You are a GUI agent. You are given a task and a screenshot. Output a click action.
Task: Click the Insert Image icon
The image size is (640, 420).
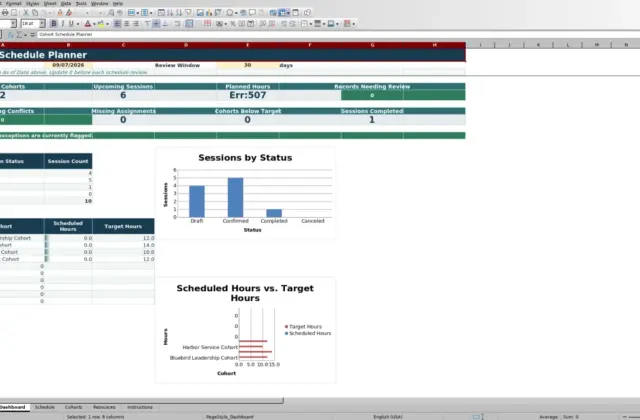click(200, 13)
